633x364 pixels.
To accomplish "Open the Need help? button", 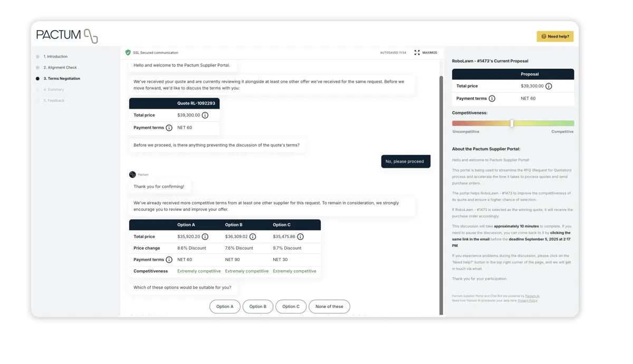I will 555,36.
